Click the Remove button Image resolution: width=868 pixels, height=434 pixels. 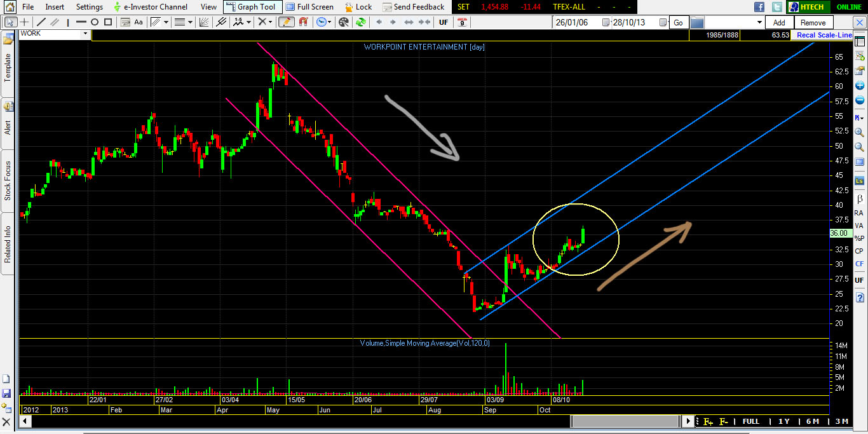coord(813,23)
